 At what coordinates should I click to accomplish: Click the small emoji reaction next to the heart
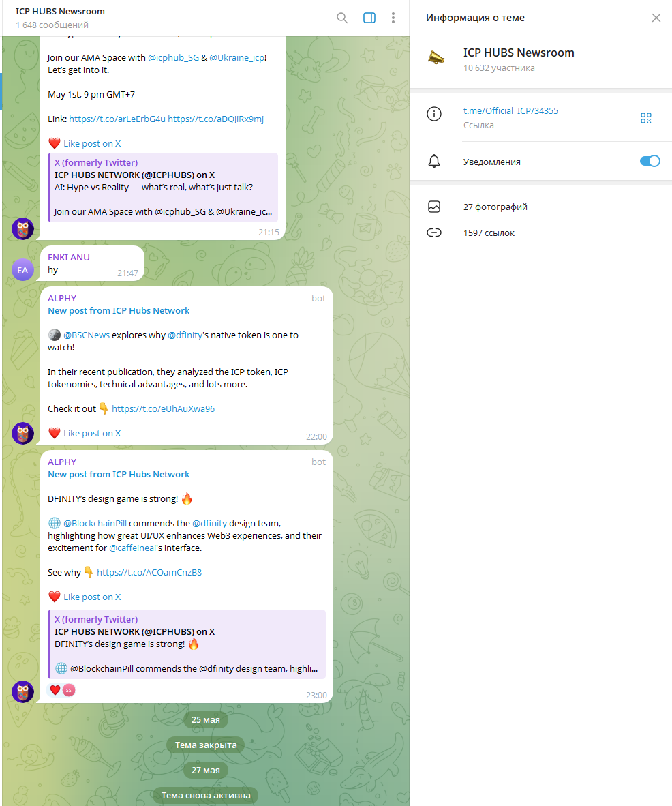67,689
